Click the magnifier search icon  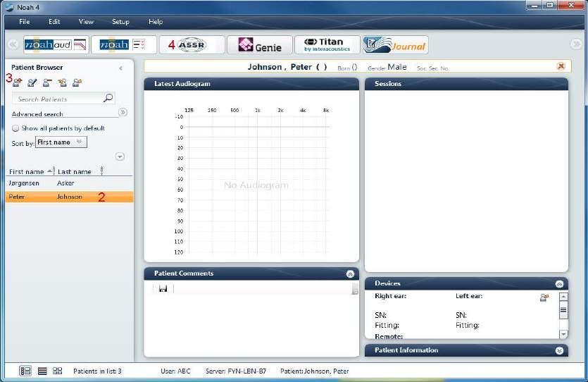pos(108,98)
